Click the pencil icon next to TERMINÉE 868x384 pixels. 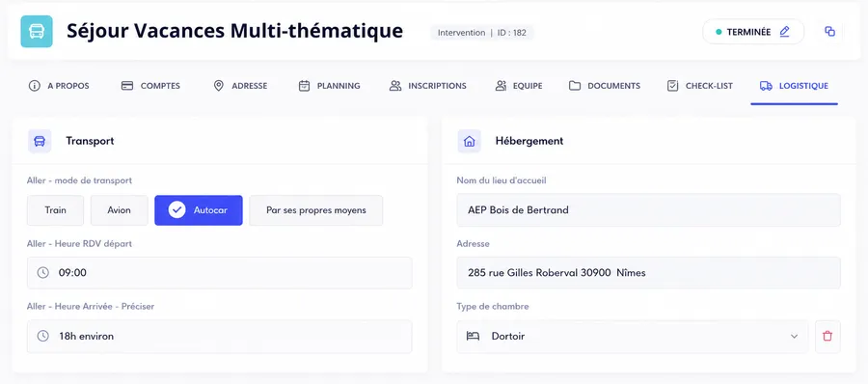(784, 32)
